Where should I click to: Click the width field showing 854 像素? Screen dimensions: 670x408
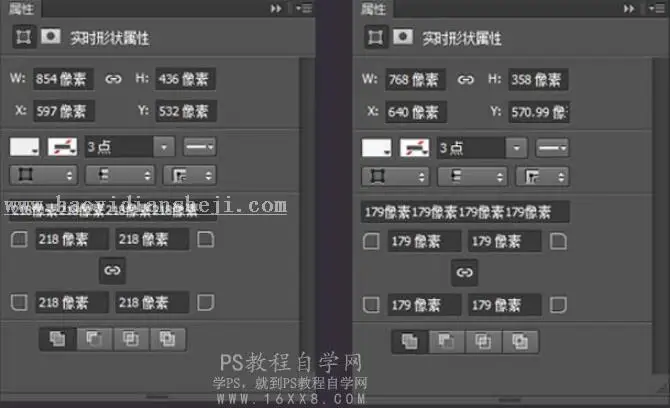(63, 79)
